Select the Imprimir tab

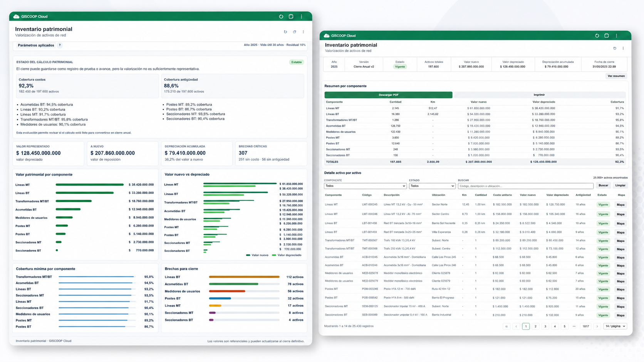click(x=539, y=95)
